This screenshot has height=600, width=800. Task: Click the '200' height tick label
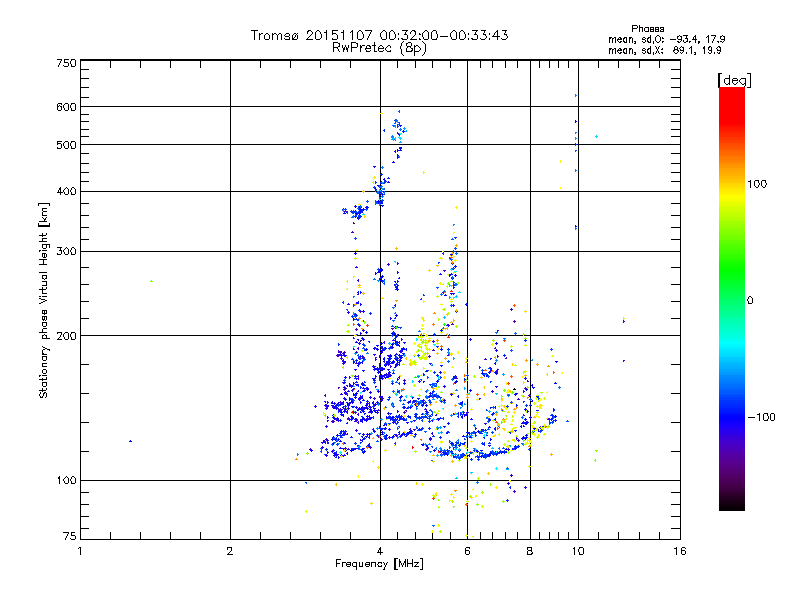click(x=66, y=336)
